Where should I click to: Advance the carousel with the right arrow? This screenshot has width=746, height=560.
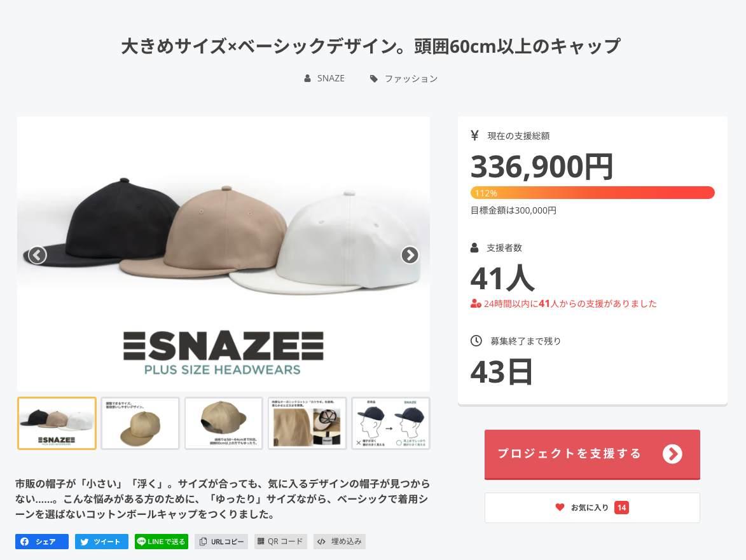410,256
